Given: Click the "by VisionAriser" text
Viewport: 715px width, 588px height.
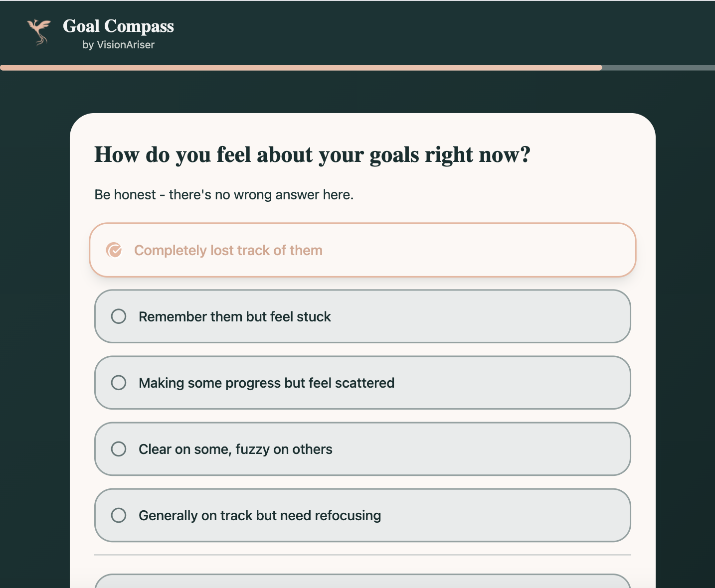Looking at the screenshot, I should (x=118, y=45).
